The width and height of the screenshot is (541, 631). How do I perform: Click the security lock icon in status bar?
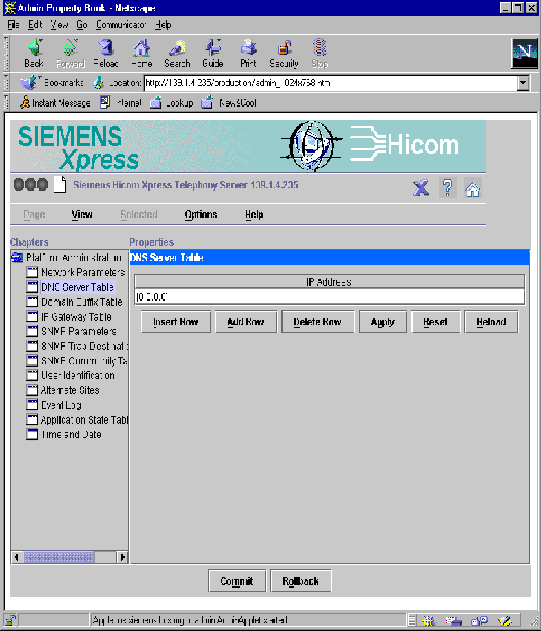pos(10,620)
